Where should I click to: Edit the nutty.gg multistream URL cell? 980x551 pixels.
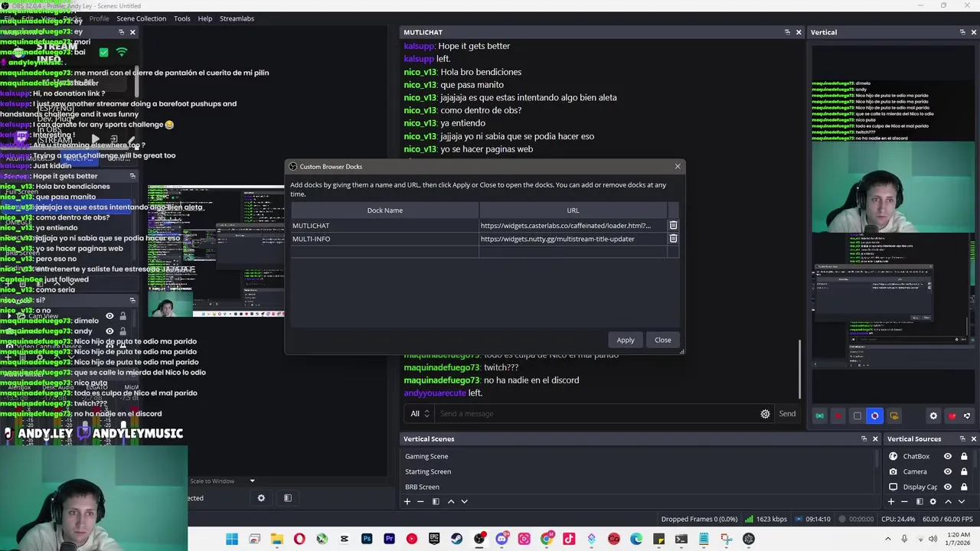(573, 239)
